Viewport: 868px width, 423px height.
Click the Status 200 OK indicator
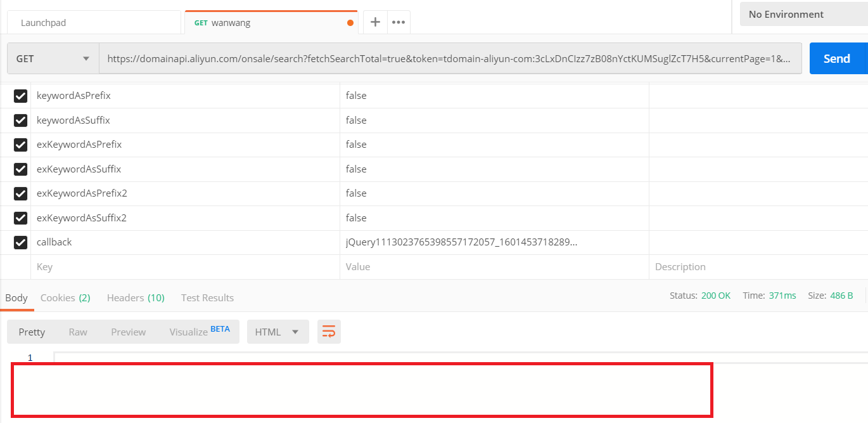pyautogui.click(x=700, y=296)
